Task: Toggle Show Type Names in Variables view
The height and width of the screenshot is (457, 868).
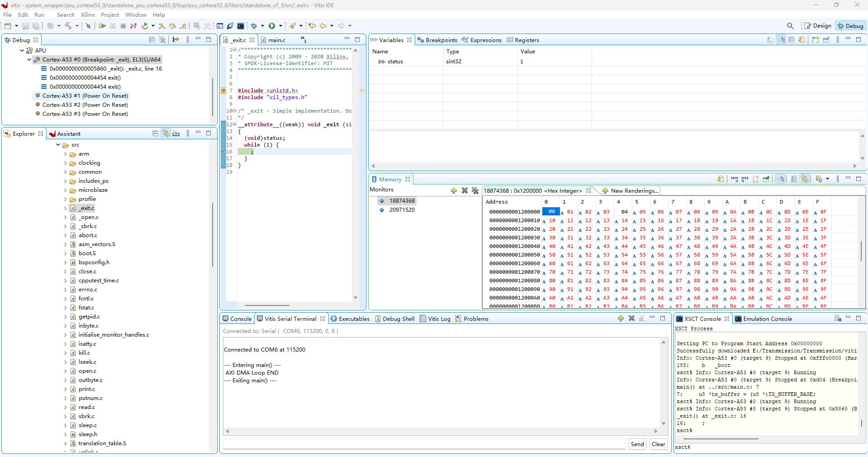Action: (770, 40)
